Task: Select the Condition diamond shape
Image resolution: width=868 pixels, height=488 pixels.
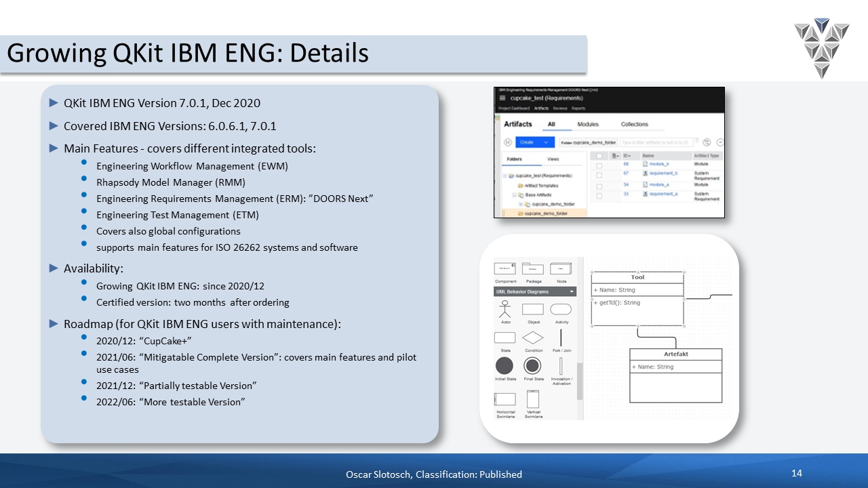Action: pyautogui.click(x=533, y=338)
